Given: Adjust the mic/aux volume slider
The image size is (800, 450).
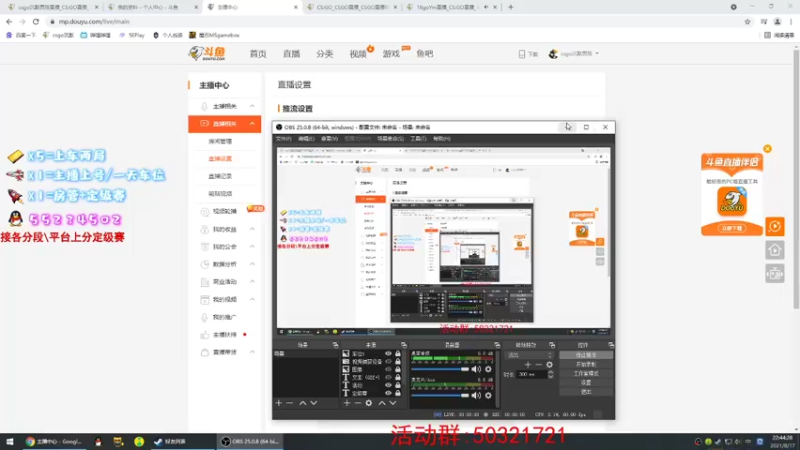Looking at the screenshot, I should click(x=440, y=395).
